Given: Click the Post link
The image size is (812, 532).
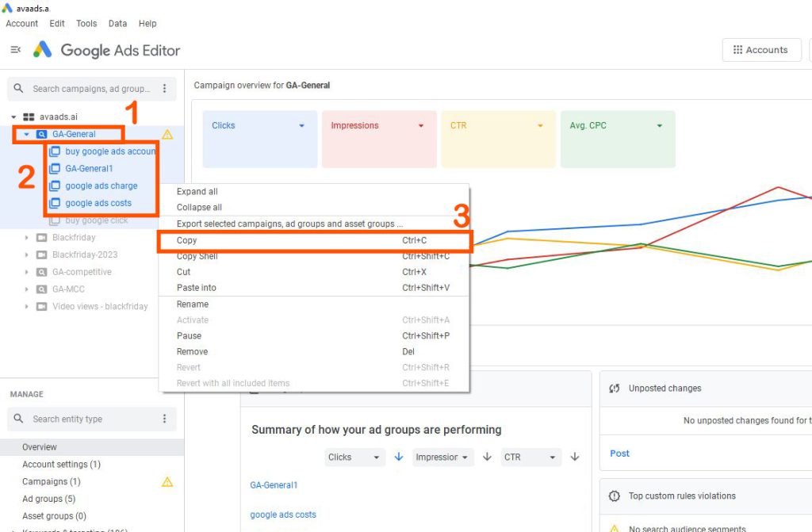Looking at the screenshot, I should [x=619, y=454].
